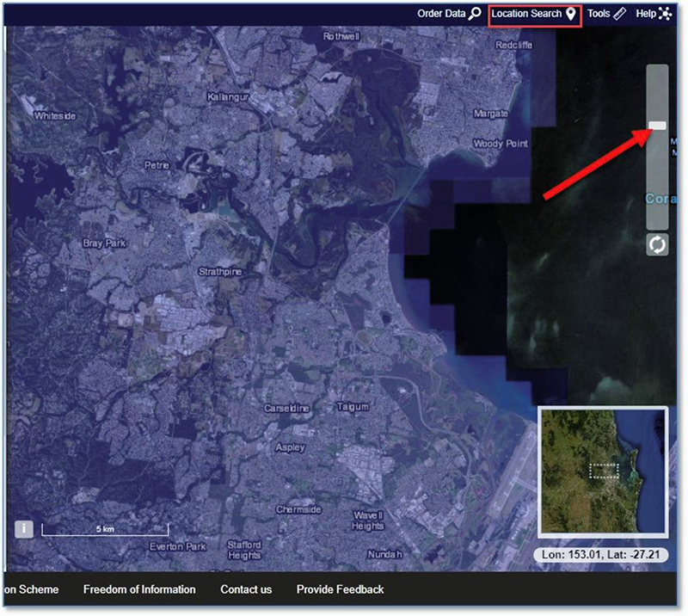This screenshot has width=688, height=616.
Task: Click the Chermside label on the map
Action: [x=298, y=510]
